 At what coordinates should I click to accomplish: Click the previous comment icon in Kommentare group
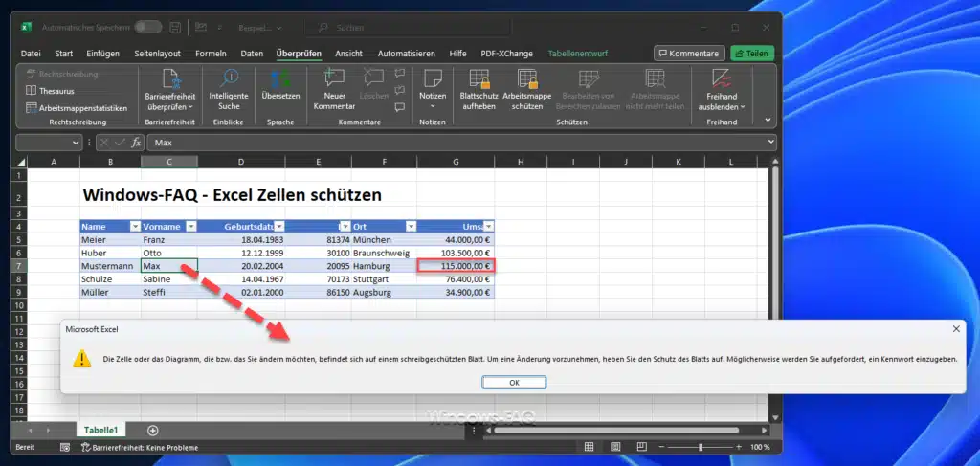[399, 74]
